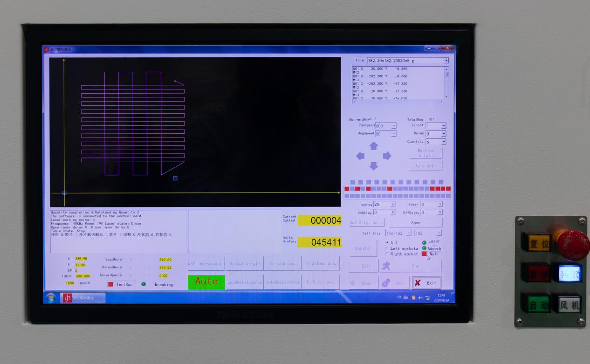This screenshot has height=364, width=590.
Task: Click the taskbar laser application item
Action: [83, 298]
